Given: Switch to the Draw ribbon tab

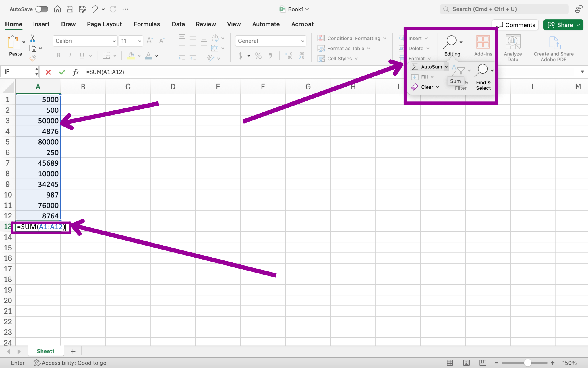Looking at the screenshot, I should point(68,24).
